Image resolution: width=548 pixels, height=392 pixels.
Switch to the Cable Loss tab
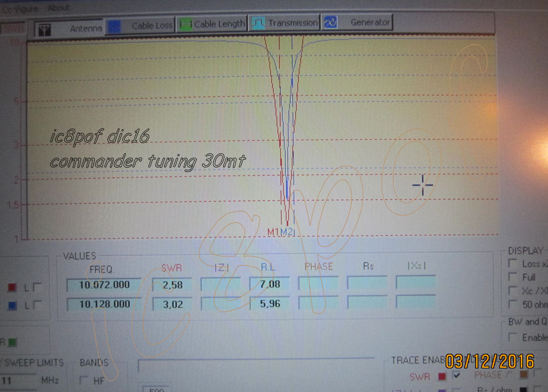point(140,26)
